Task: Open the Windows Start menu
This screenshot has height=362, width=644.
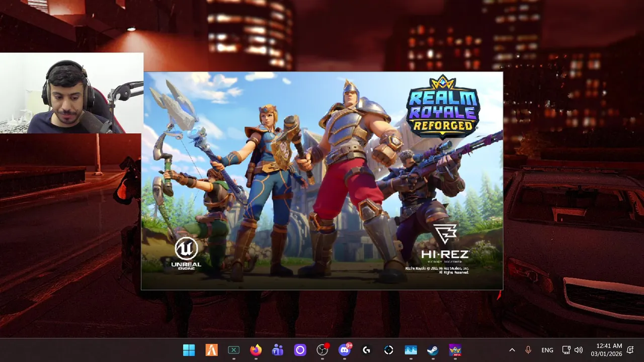Action: 189,350
